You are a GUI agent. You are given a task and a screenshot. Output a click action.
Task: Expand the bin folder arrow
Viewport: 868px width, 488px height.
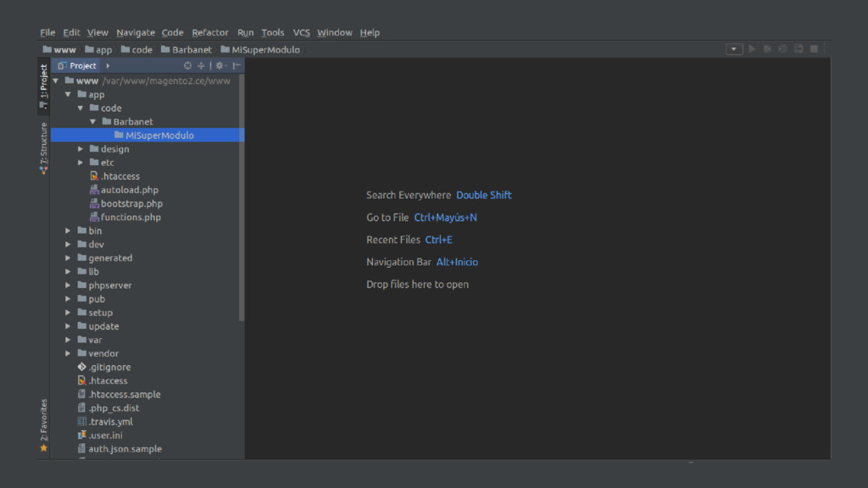click(68, 230)
